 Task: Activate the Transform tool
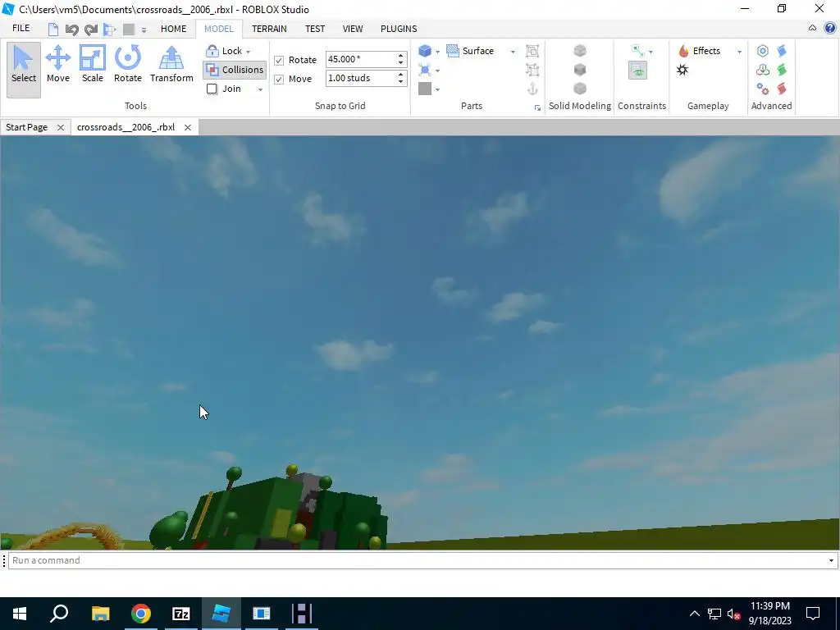pyautogui.click(x=171, y=64)
